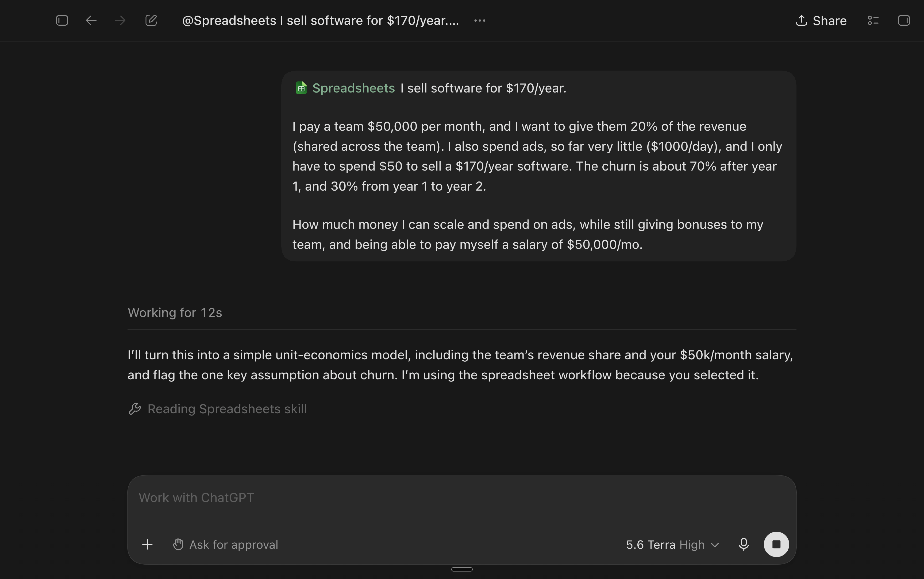
Task: Open the three-dot conversation options menu
Action: click(480, 21)
